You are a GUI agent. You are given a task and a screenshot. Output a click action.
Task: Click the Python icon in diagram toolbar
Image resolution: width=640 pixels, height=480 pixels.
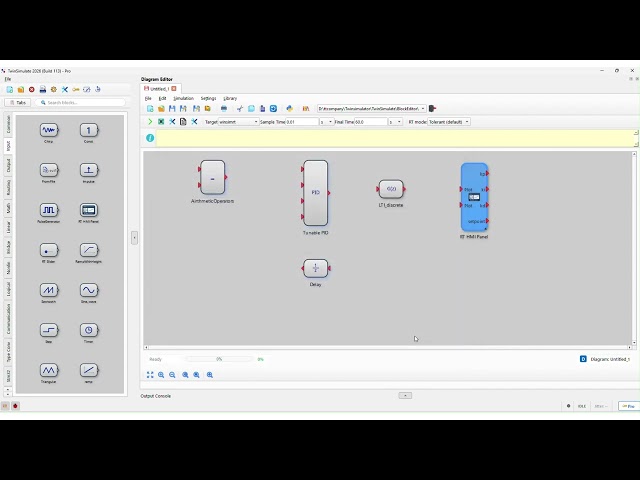(x=289, y=109)
